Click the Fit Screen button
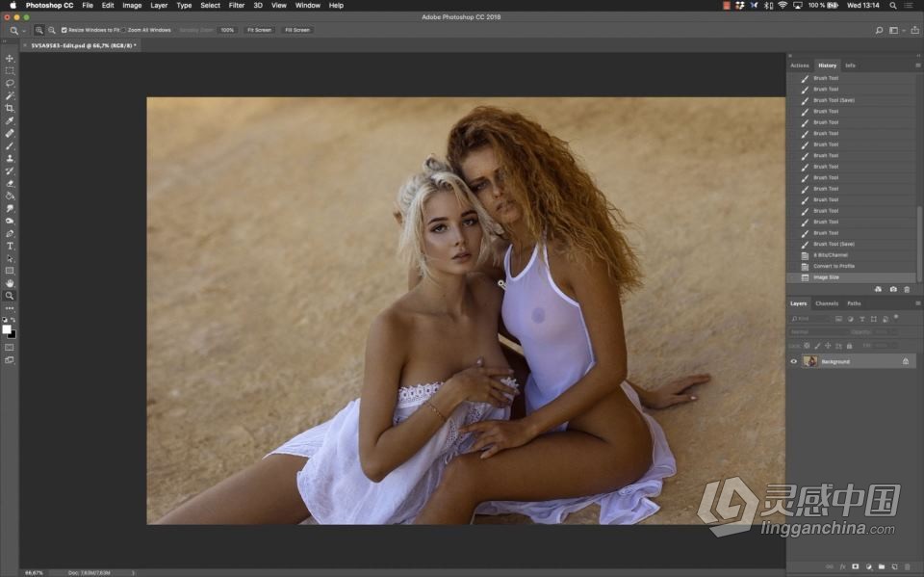 (x=259, y=30)
